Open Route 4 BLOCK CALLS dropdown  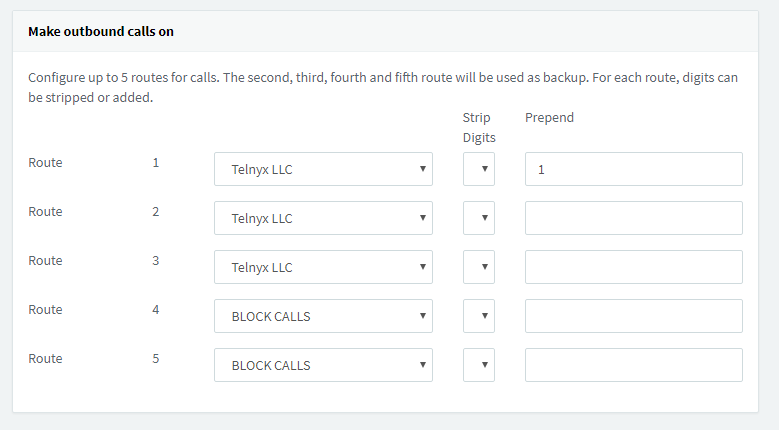(x=323, y=316)
